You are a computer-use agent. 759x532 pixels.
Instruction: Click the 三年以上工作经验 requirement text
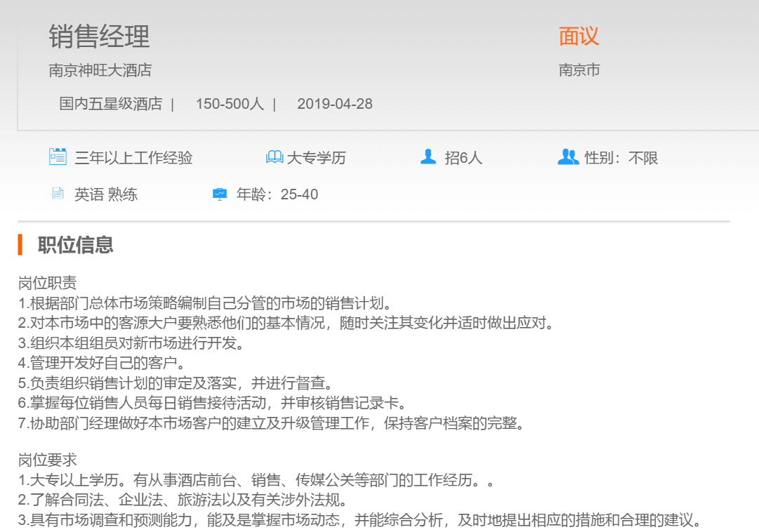click(x=133, y=158)
